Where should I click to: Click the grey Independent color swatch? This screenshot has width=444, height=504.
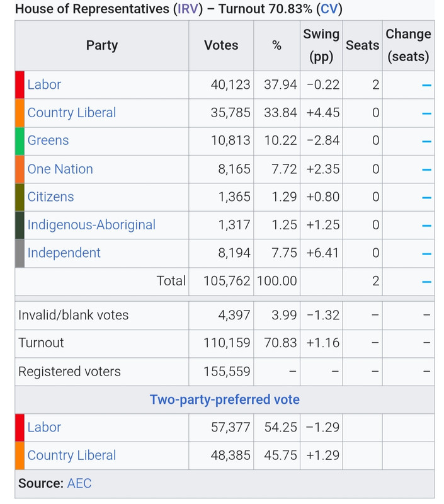[x=20, y=253]
